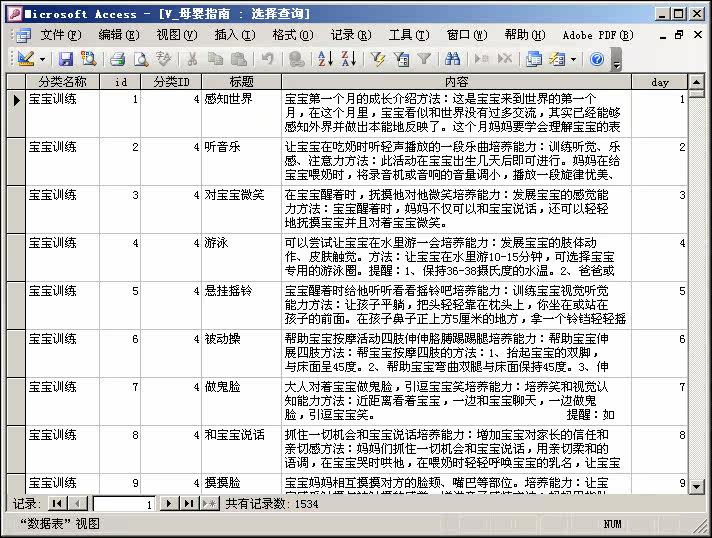Image resolution: width=712 pixels, height=538 pixels.
Task: Click the record number input box
Action: [124, 504]
